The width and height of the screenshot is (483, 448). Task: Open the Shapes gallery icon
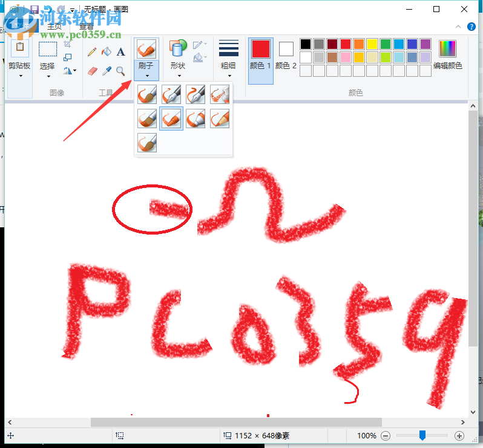point(178,48)
